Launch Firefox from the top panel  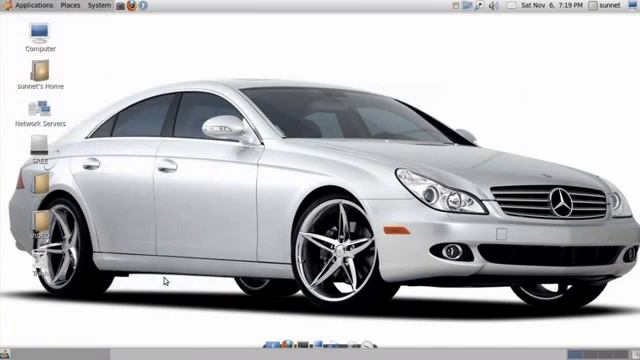[x=131, y=5]
